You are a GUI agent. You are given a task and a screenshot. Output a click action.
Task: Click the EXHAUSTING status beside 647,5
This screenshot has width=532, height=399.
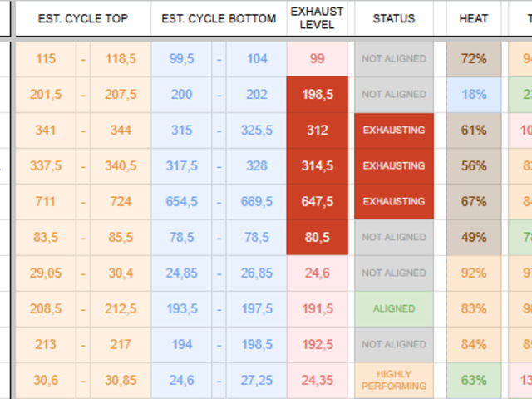[393, 202]
